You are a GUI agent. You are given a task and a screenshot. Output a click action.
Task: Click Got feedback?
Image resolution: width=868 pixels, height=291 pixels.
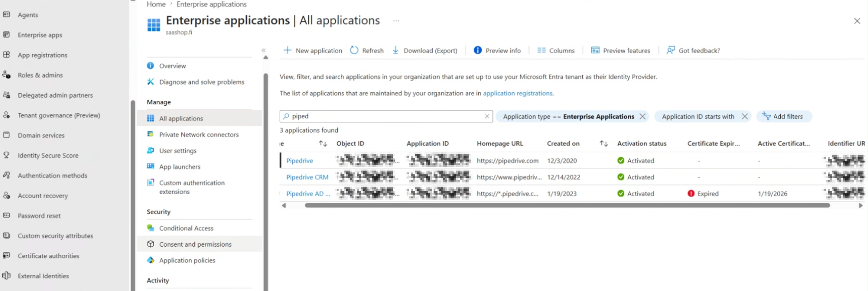(x=693, y=51)
